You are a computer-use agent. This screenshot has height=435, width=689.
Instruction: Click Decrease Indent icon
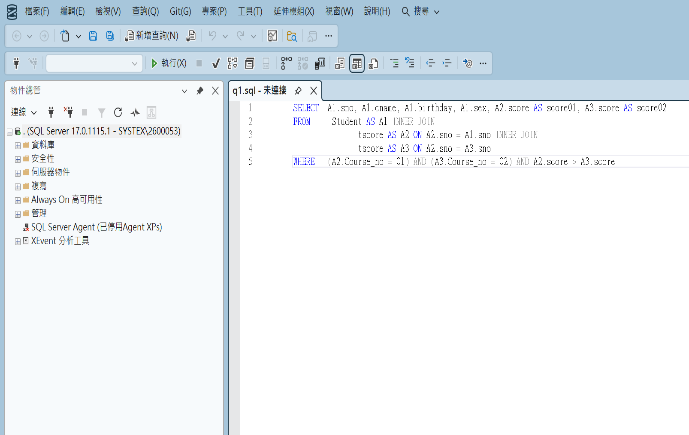point(430,64)
